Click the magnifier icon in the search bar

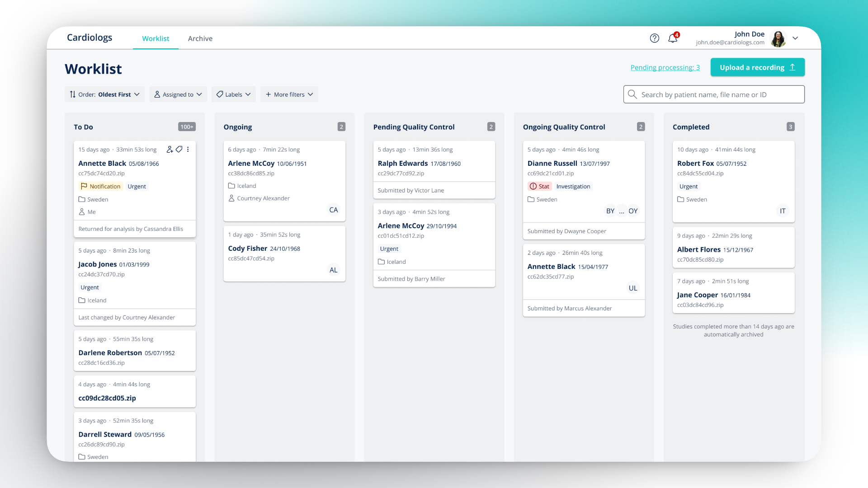[x=632, y=94]
